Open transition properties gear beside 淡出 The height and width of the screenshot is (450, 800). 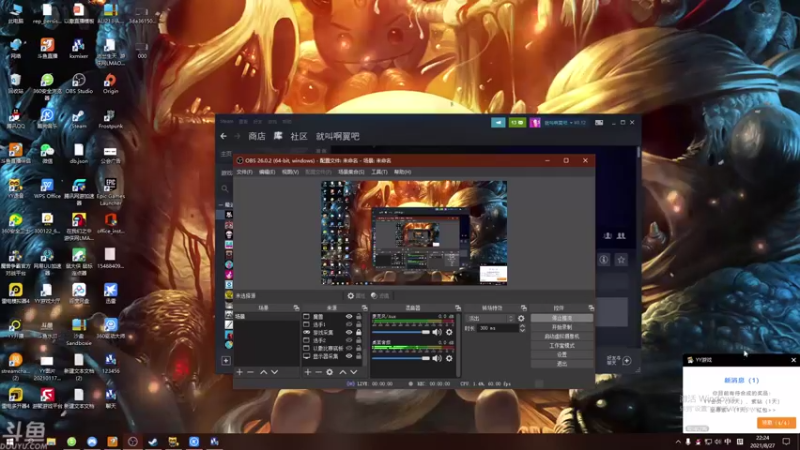[521, 318]
